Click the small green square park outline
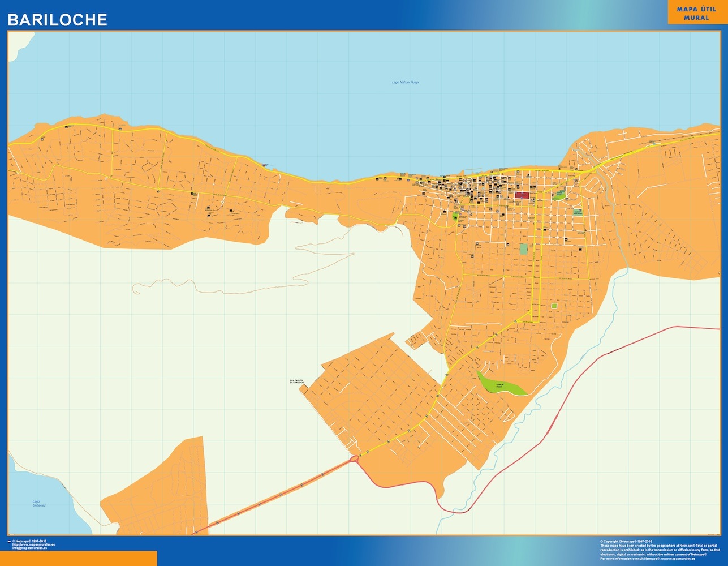Screen dimensions: 728x566 click(x=554, y=306)
